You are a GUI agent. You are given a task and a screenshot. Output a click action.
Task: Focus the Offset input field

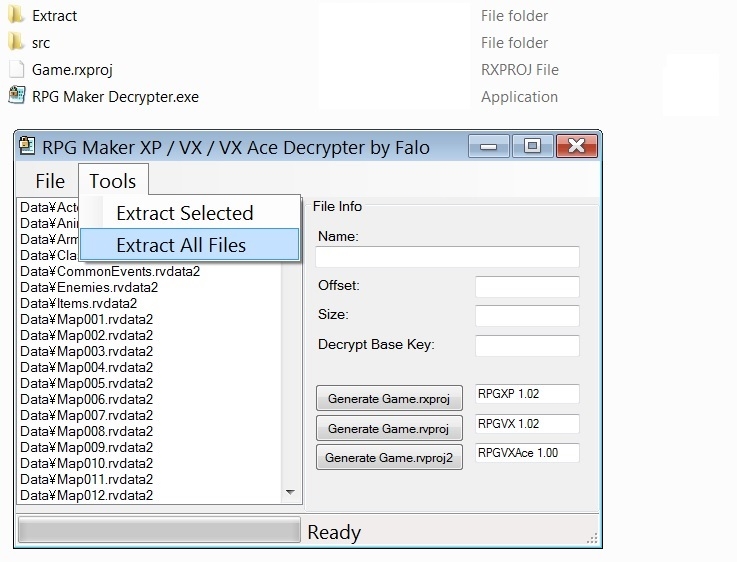pyautogui.click(x=527, y=287)
